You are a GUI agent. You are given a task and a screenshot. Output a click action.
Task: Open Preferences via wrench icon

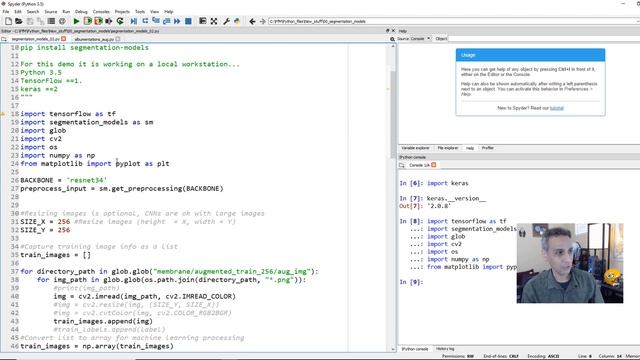coord(226,21)
